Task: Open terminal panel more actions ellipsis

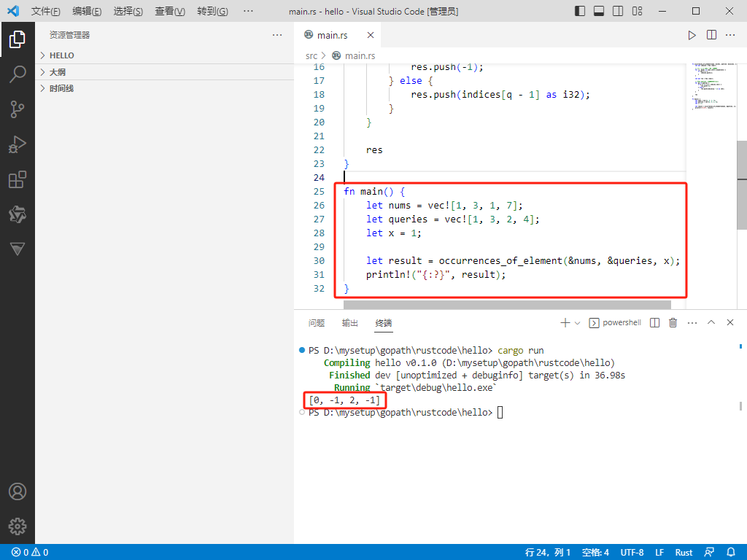Action: click(x=692, y=323)
